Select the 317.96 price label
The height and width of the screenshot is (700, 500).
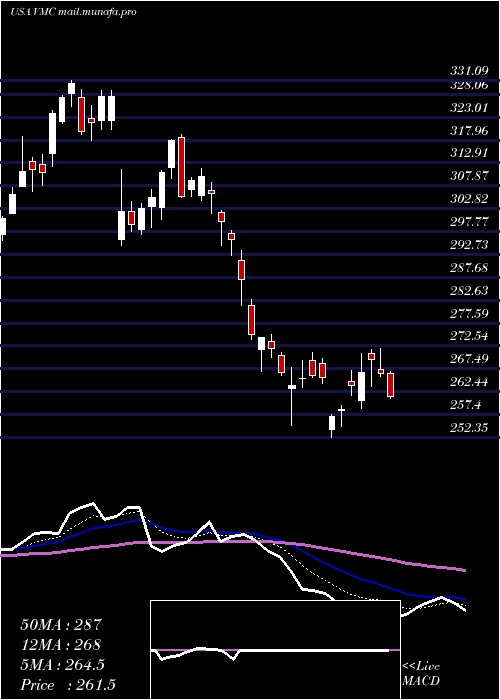[468, 131]
